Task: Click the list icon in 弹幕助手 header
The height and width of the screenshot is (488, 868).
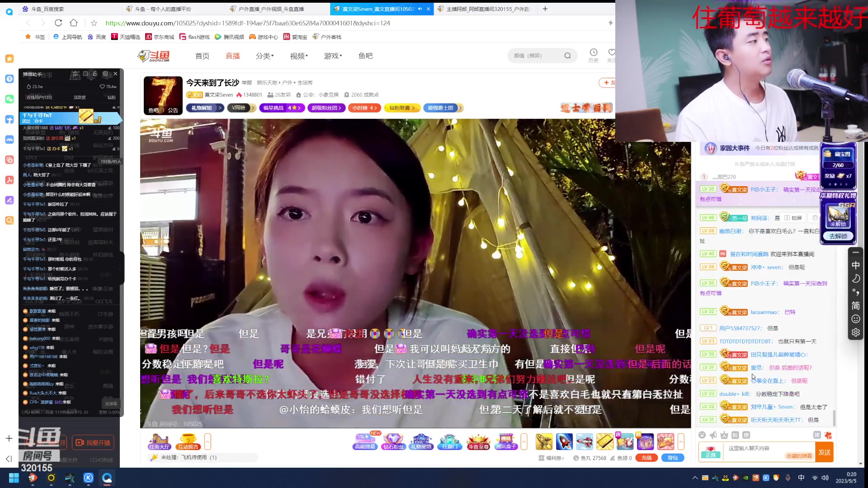Action: click(x=85, y=74)
